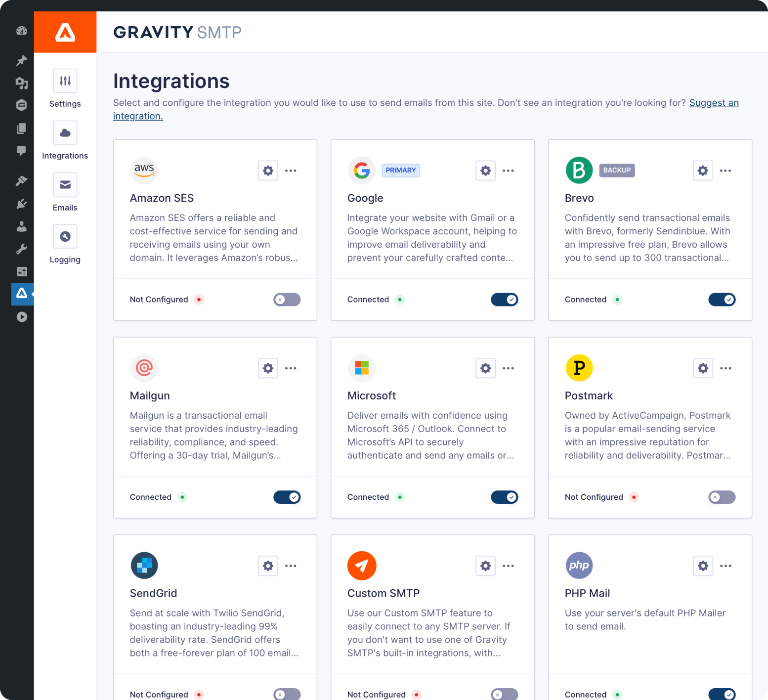Open Custom SMTP extra options menu
The image size is (768, 700).
[x=508, y=566]
